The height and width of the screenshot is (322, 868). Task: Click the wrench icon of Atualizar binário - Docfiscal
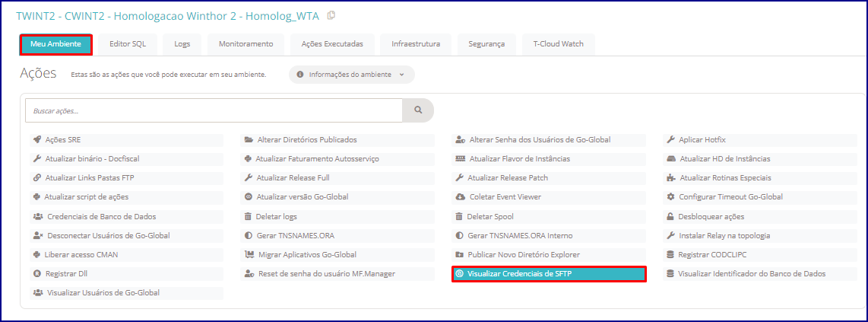point(37,159)
